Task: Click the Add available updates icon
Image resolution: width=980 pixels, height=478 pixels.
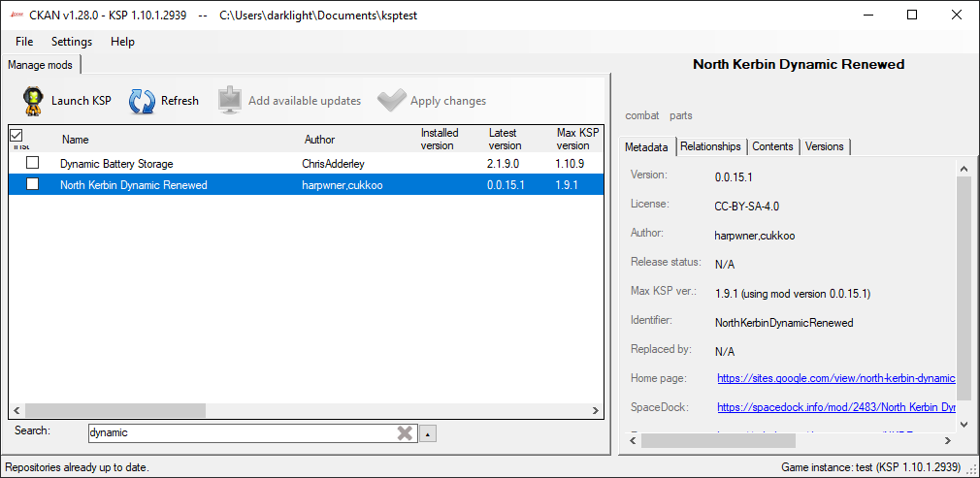Action: click(x=229, y=101)
